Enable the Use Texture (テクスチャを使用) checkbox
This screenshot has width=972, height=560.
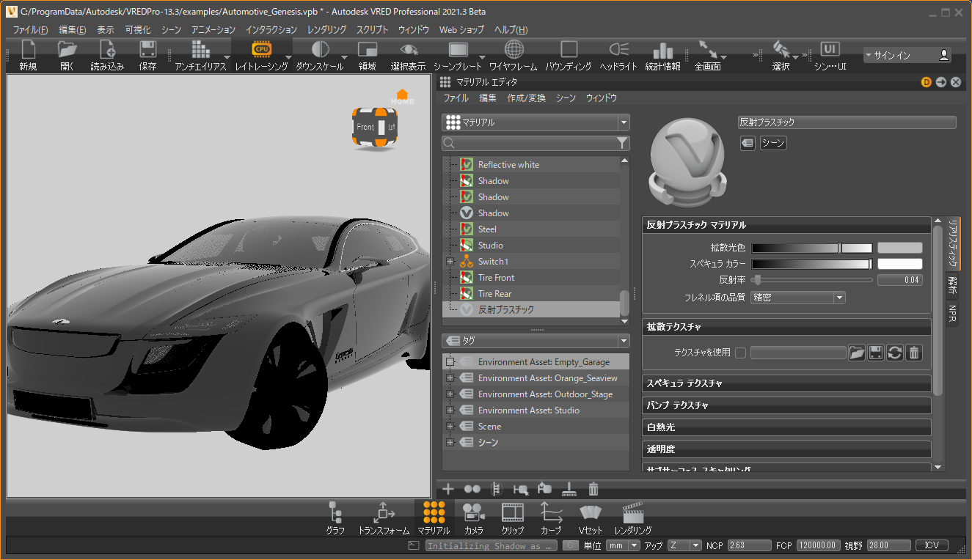pyautogui.click(x=740, y=353)
